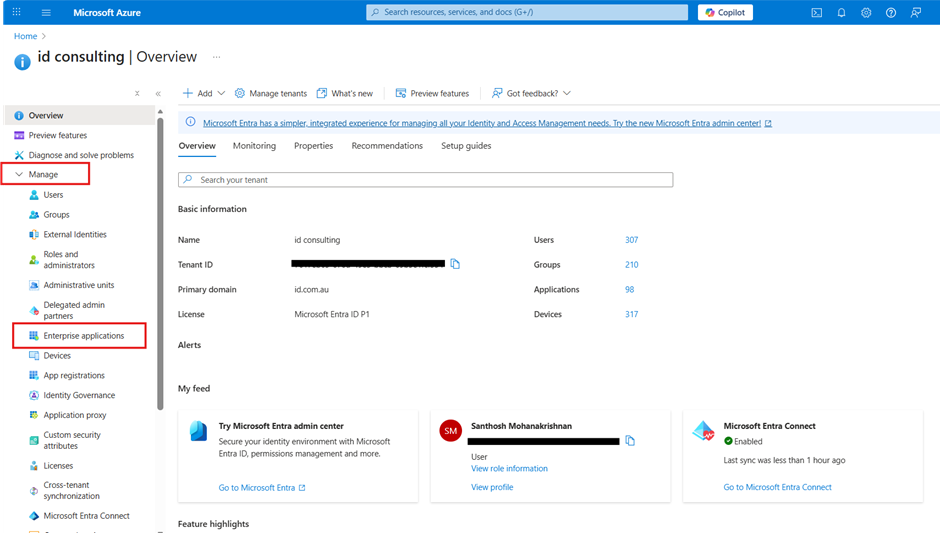Go to Home breadcrumb

coord(25,36)
